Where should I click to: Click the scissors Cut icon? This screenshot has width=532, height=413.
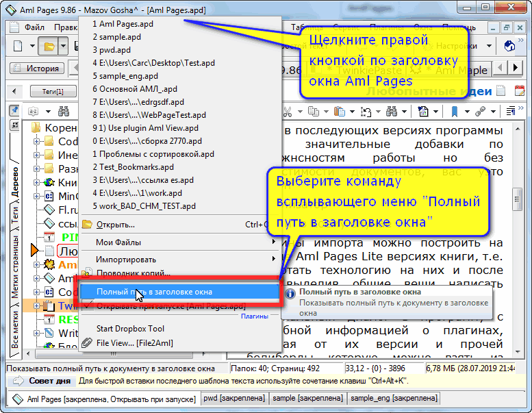click(x=288, y=112)
